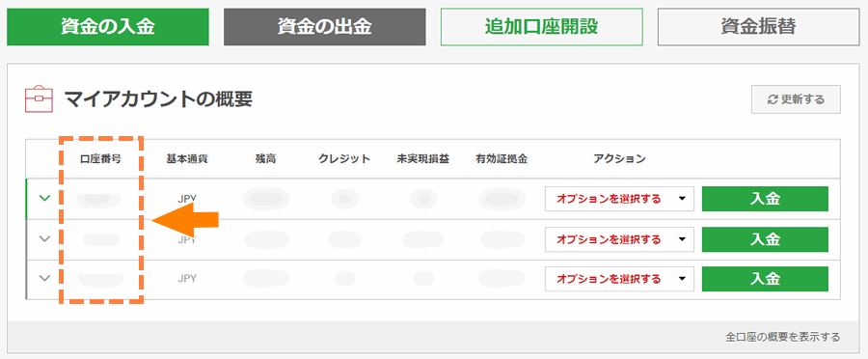
Task: Click the 残高 column header
Action: (x=266, y=159)
